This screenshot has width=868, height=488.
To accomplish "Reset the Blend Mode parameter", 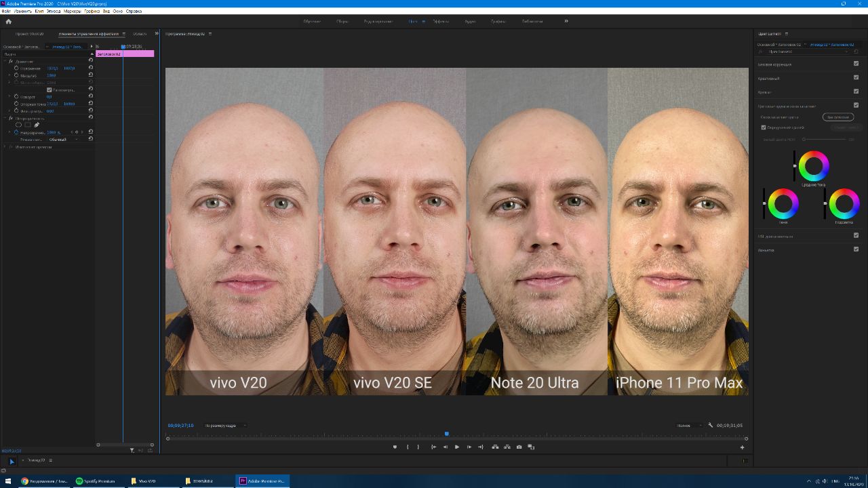I will point(91,139).
